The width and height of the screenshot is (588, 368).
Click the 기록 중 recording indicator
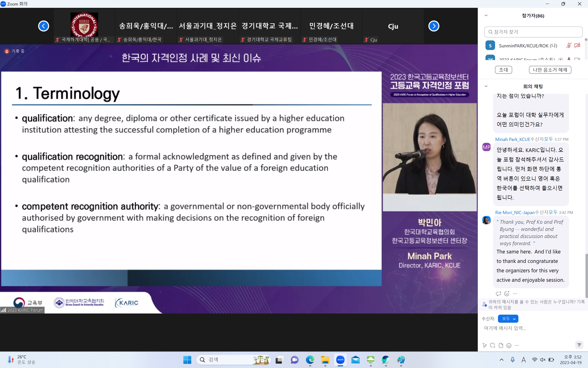pos(14,51)
